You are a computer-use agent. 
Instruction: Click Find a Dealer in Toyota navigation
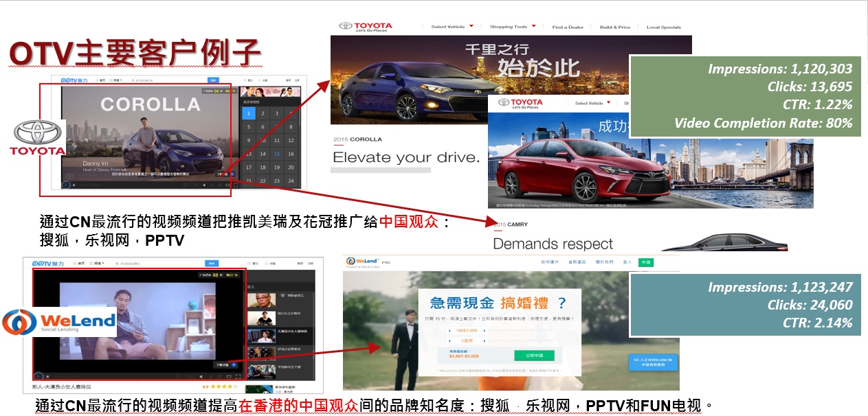(x=568, y=27)
